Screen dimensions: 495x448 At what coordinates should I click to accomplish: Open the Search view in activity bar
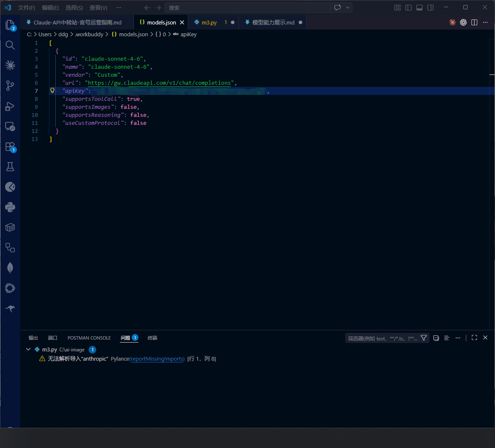(10, 45)
